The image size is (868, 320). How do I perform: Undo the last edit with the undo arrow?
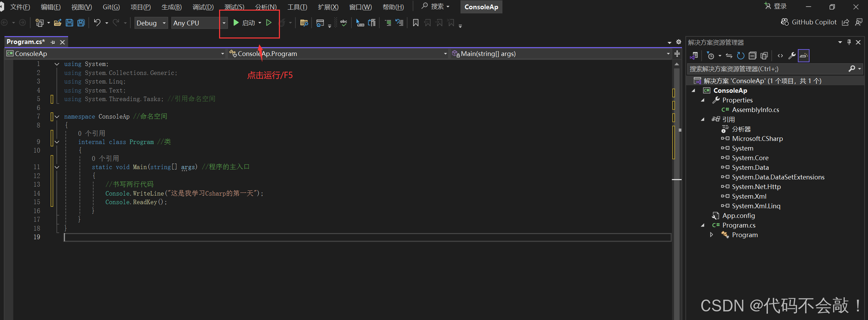[97, 23]
